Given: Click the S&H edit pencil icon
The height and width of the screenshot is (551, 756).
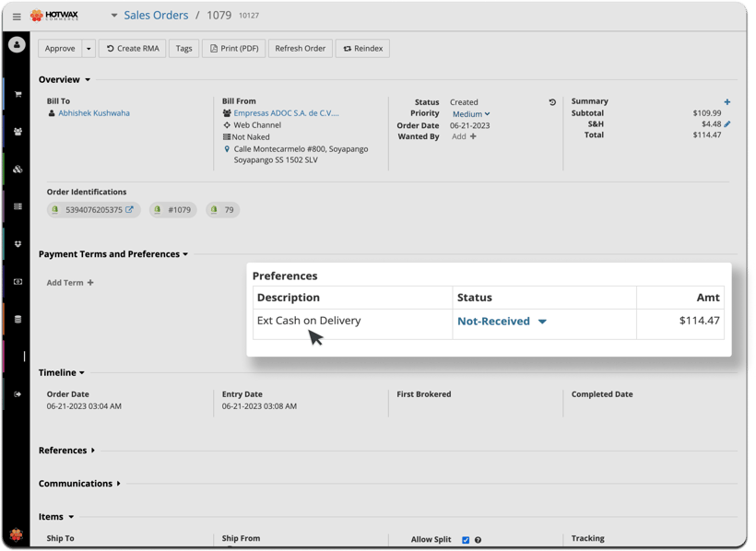Looking at the screenshot, I should pyautogui.click(x=727, y=123).
